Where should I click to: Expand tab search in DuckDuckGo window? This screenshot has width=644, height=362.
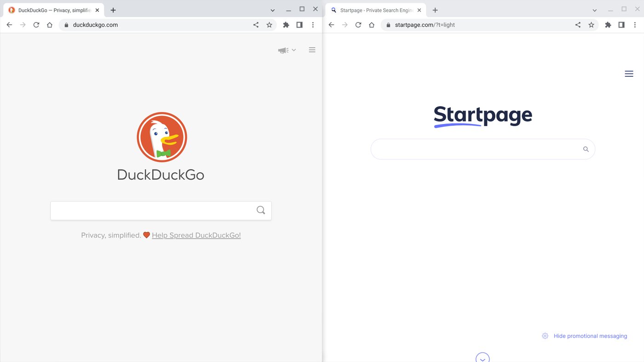273,10
